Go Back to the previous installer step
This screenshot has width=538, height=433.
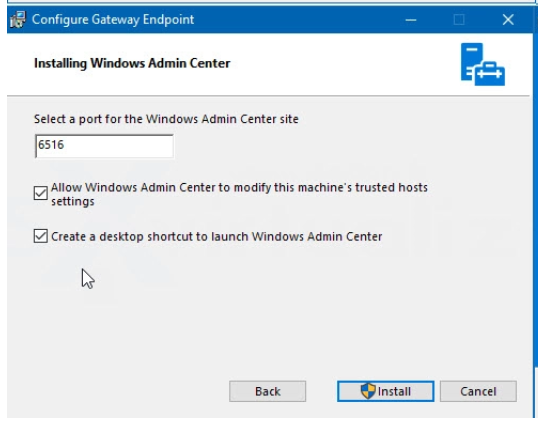pos(268,391)
